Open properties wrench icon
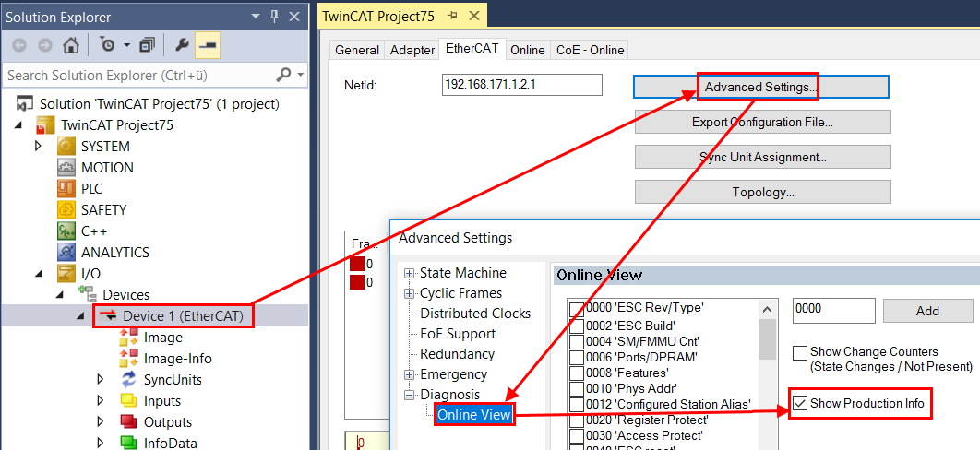Viewport: 980px width, 450px height. pos(181,45)
